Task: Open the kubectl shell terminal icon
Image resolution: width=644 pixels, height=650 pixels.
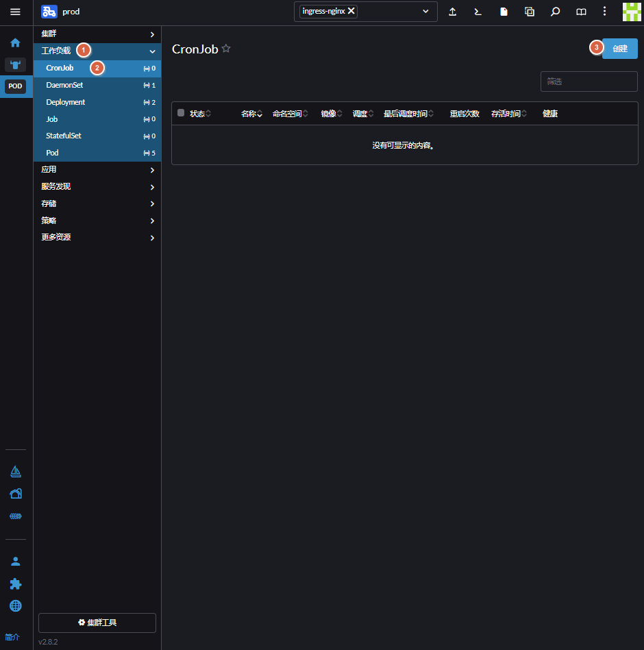Action: [x=478, y=12]
